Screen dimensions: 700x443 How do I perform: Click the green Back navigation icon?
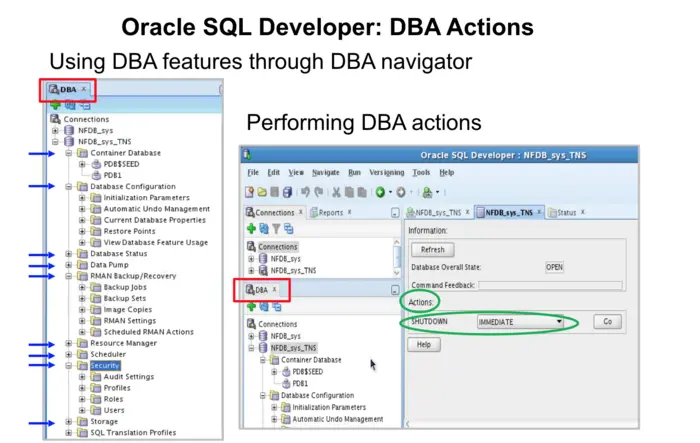coord(380,192)
